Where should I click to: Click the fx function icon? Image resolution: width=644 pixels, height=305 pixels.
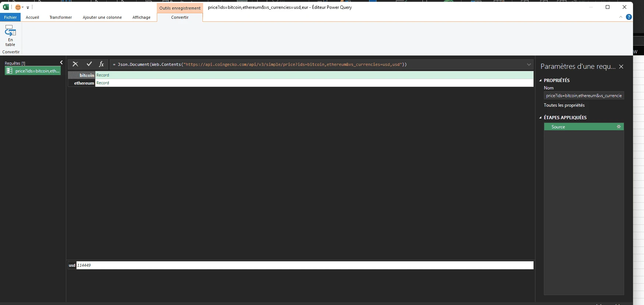coord(102,64)
